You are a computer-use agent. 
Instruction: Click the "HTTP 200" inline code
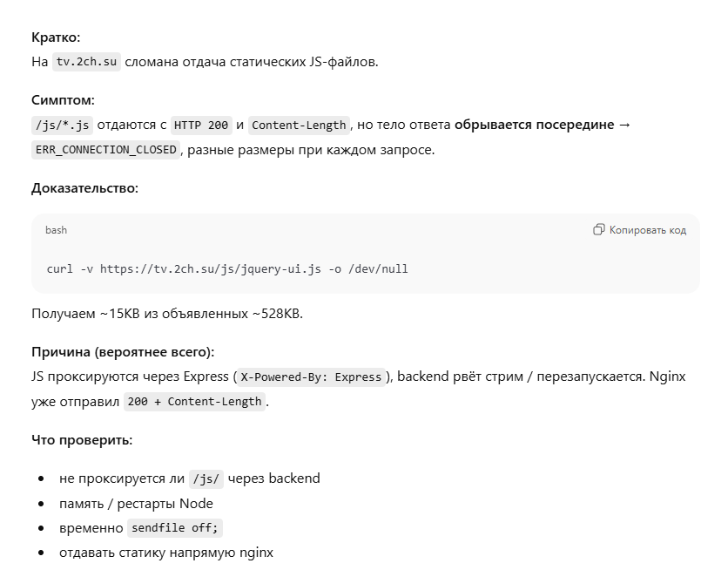click(x=201, y=125)
